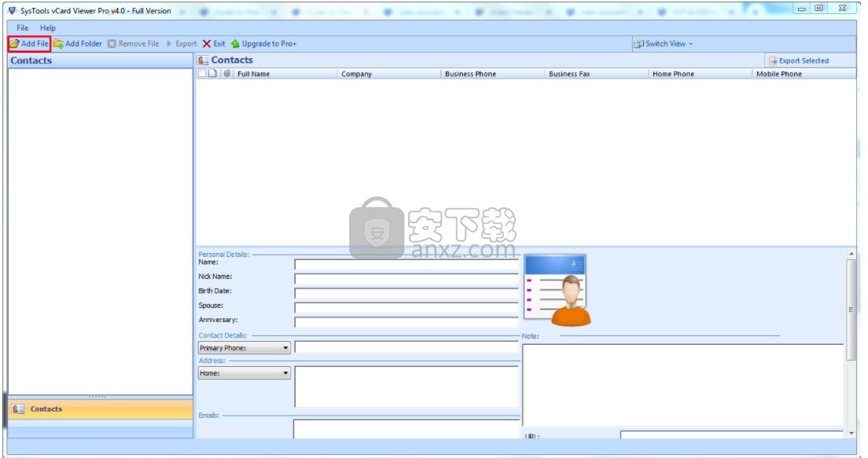Viewport: 868px width, 458px height.
Task: Sort by the Full Name column header
Action: click(285, 74)
